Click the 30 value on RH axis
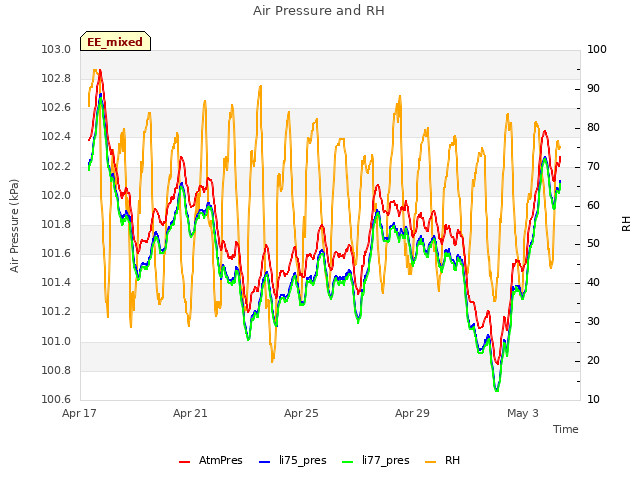 click(x=593, y=322)
